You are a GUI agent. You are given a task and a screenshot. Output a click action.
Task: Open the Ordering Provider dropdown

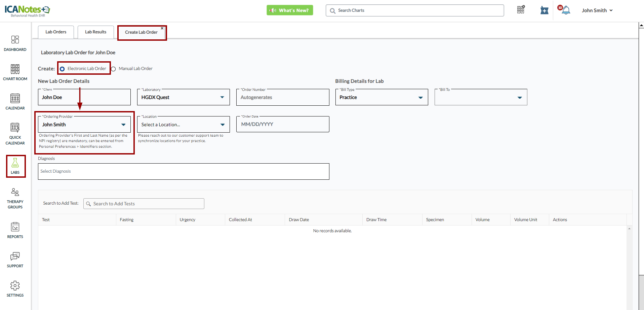(123, 125)
